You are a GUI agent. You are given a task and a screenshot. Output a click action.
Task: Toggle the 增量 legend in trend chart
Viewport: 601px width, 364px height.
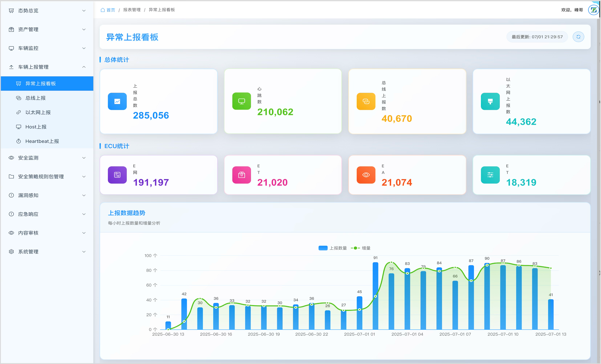tap(361, 248)
